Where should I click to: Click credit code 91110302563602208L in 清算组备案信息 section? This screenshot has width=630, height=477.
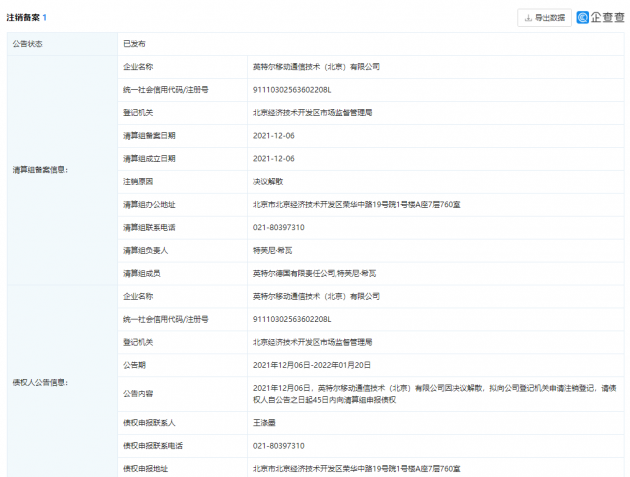click(292, 90)
